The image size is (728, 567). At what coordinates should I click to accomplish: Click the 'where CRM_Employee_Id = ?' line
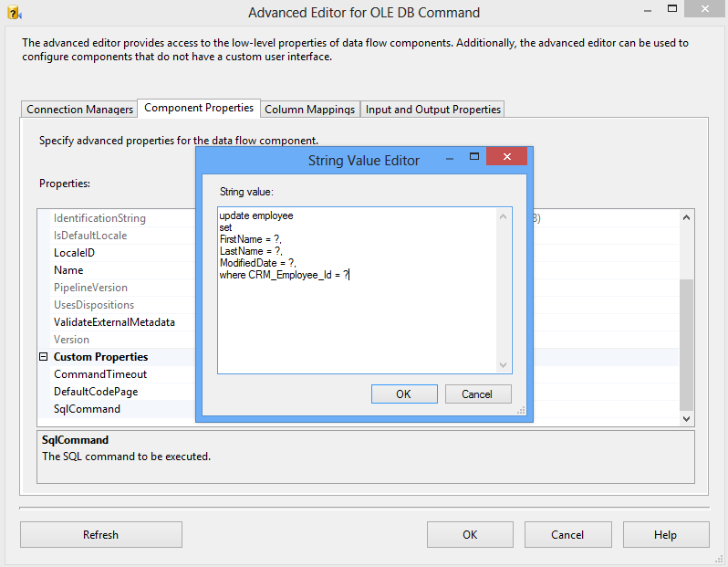pos(284,275)
